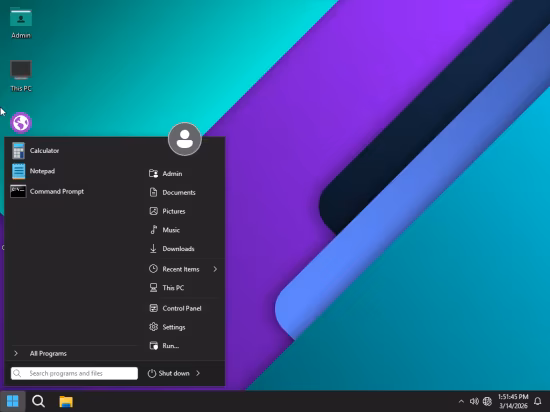Click the network globe tray icon

[487, 401]
